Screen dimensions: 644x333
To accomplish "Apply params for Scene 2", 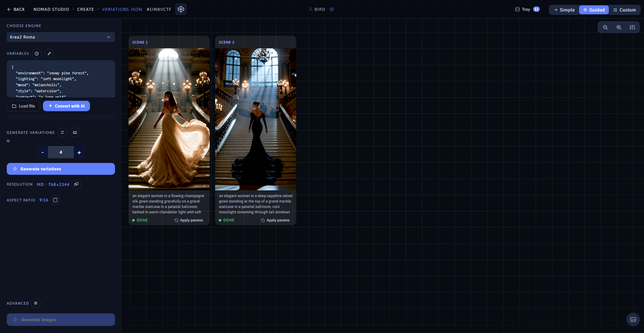I will tap(275, 220).
